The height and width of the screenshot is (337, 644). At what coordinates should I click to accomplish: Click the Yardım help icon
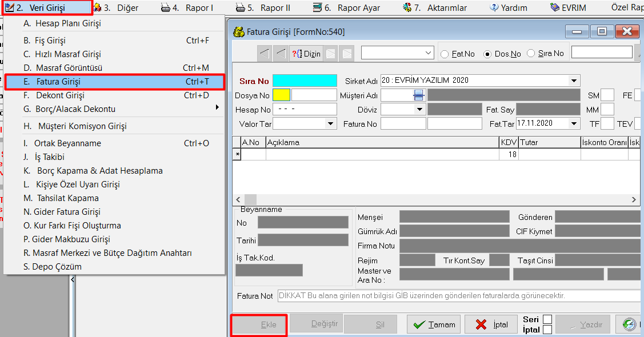[x=494, y=7]
